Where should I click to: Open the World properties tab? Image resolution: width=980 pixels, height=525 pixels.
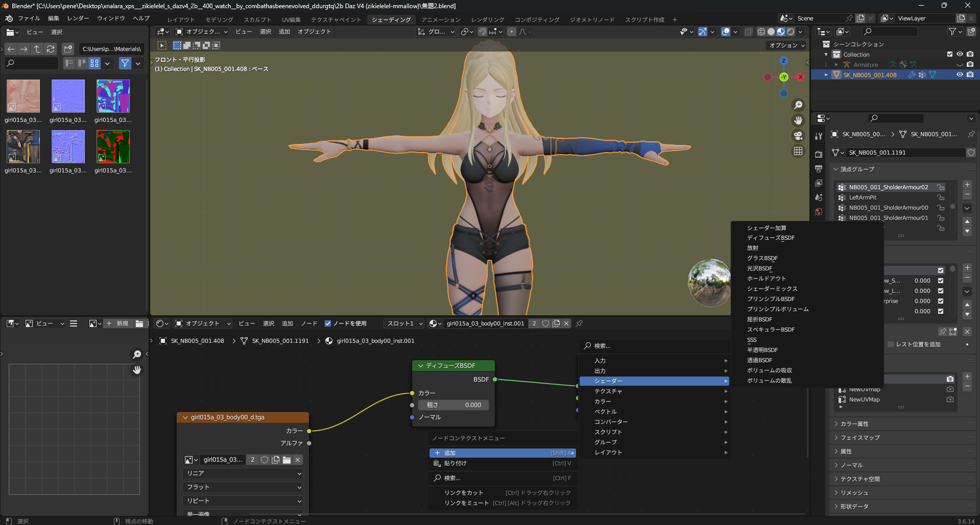tap(819, 212)
